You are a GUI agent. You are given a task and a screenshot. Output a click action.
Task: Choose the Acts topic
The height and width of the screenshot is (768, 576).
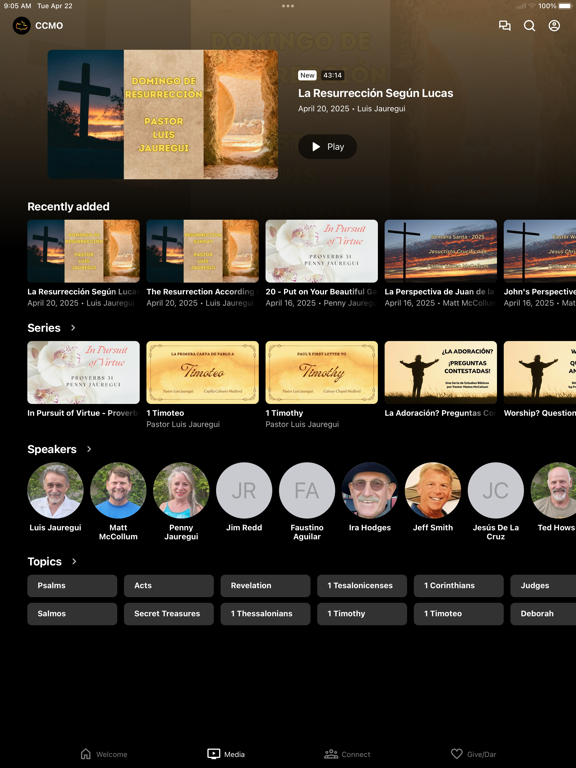[x=169, y=586]
